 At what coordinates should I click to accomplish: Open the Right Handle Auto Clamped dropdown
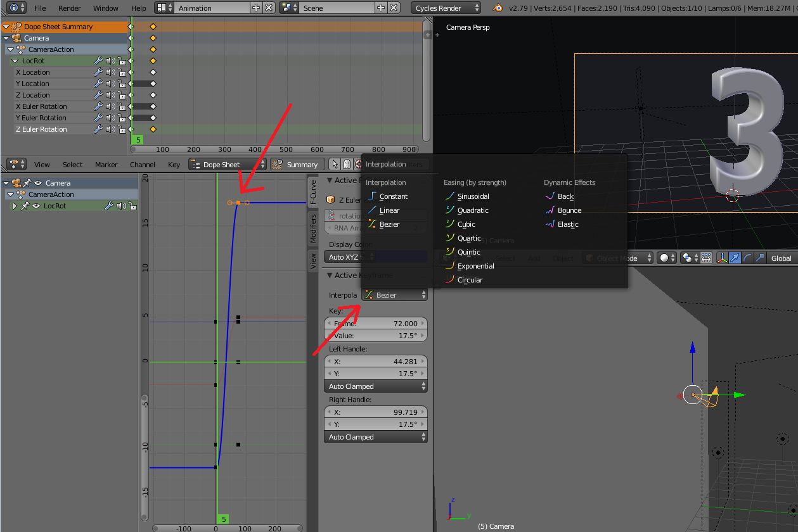tap(376, 437)
